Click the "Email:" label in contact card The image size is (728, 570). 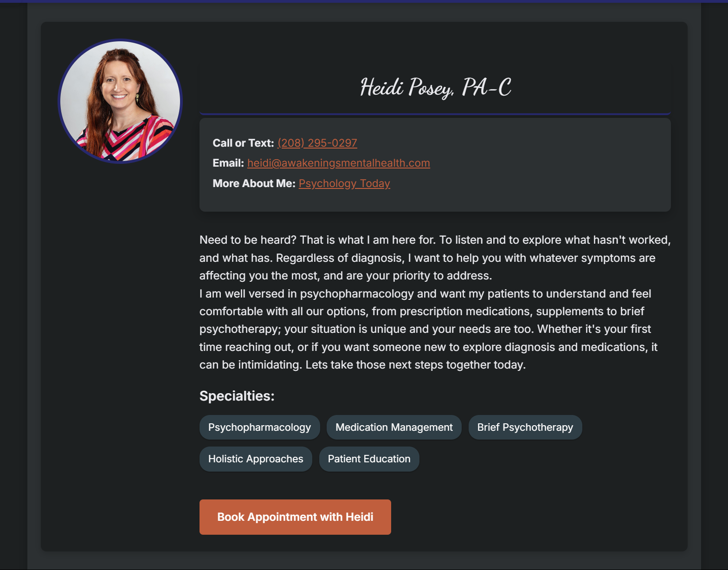[228, 163]
